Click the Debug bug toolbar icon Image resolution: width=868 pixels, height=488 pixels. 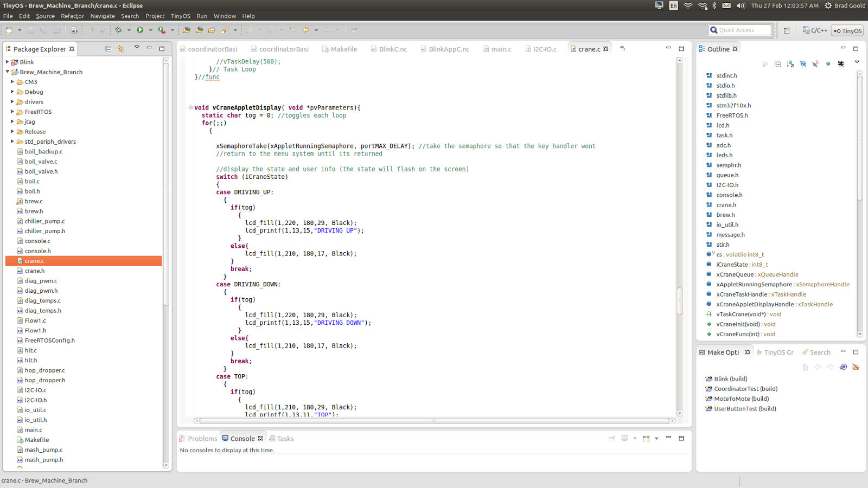(118, 30)
